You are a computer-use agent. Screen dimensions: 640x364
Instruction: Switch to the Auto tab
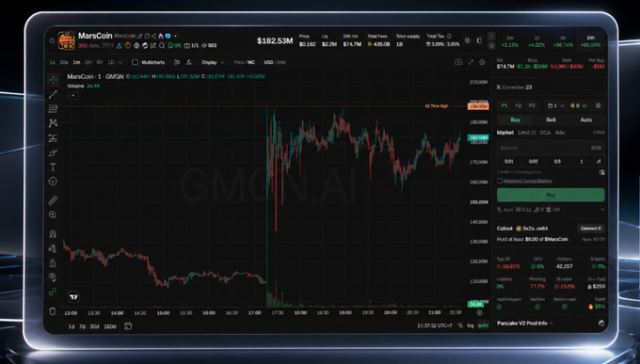pos(585,119)
